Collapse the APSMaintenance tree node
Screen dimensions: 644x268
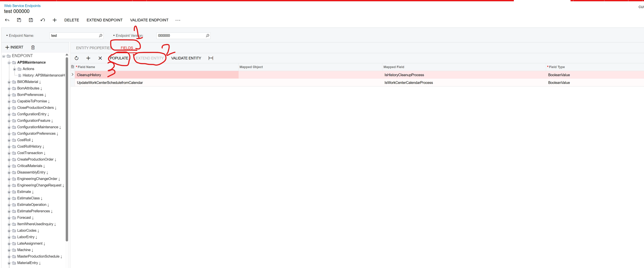tap(9, 63)
